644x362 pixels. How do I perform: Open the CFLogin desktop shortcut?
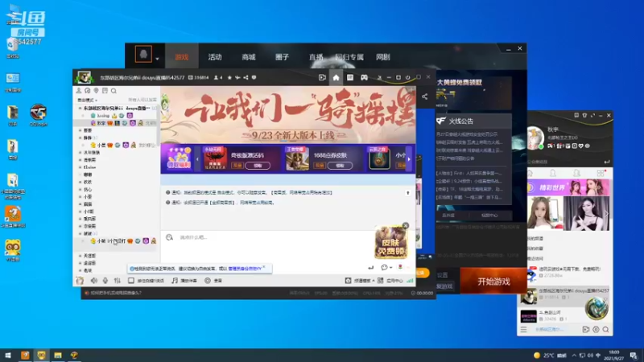click(x=38, y=115)
